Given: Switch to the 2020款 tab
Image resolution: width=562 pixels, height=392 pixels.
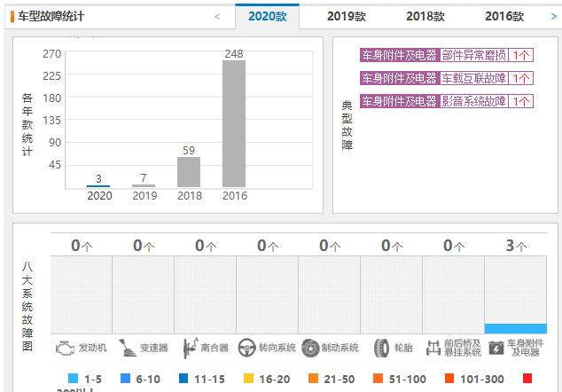Looking at the screenshot, I should tap(267, 16).
